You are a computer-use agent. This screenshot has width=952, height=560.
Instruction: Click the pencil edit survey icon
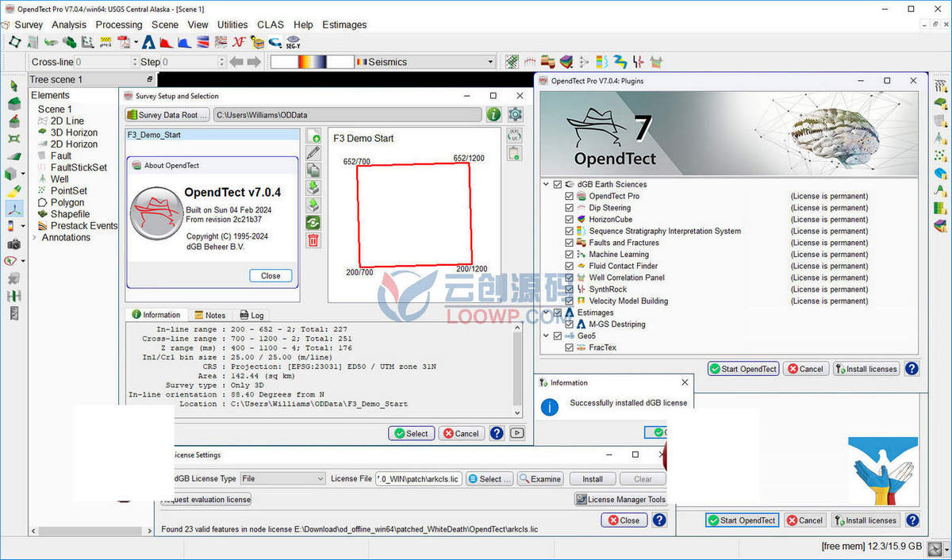[313, 153]
